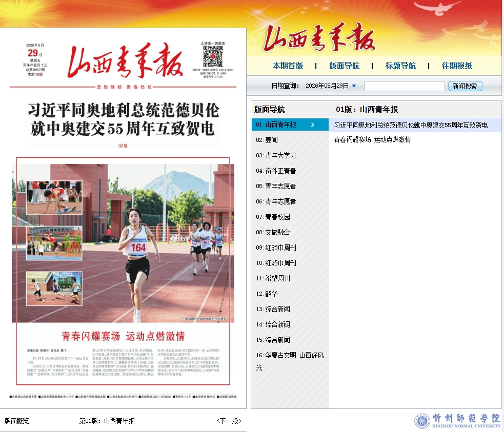Click the 02版 reference under headline
Viewport: 504px width, 432px height.
[x=123, y=146]
